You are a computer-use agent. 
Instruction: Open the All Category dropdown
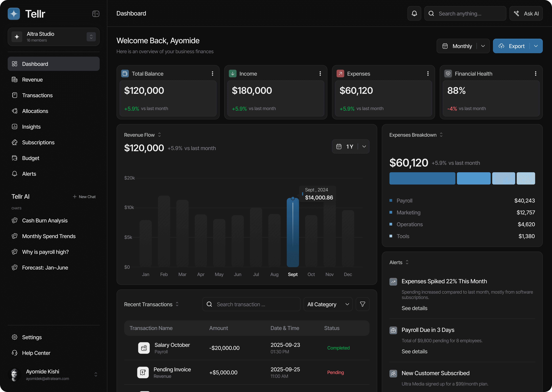(x=328, y=304)
